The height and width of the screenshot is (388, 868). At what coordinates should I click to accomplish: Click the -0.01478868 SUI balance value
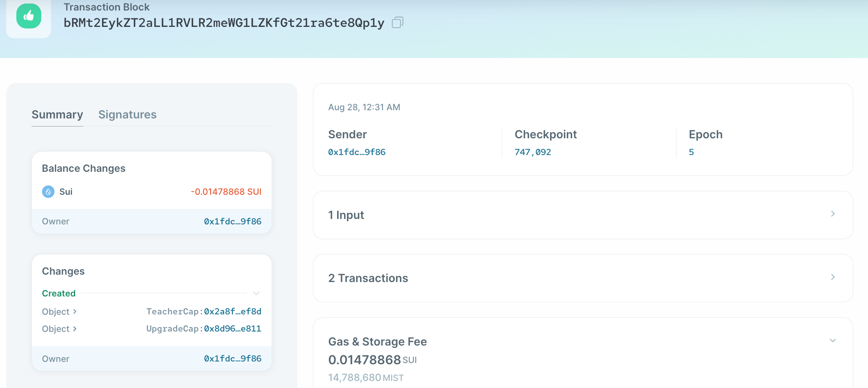(x=226, y=192)
